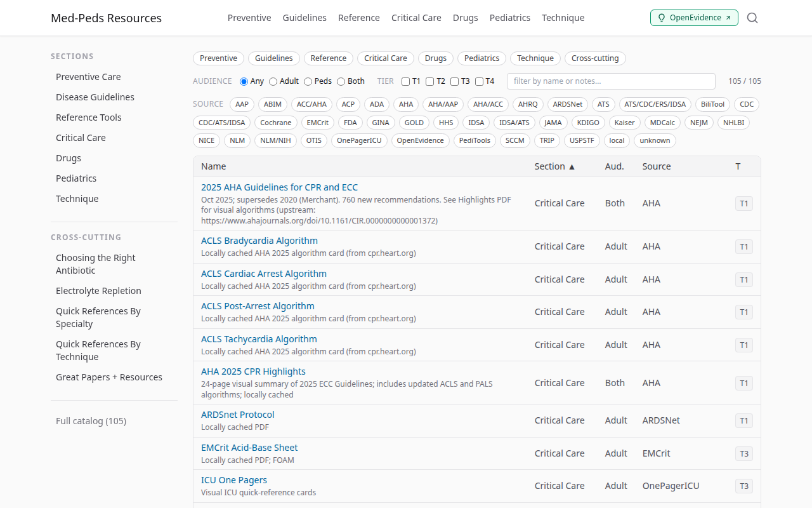Open Critical Care in the top navigation
812x508 pixels.
pyautogui.click(x=416, y=18)
